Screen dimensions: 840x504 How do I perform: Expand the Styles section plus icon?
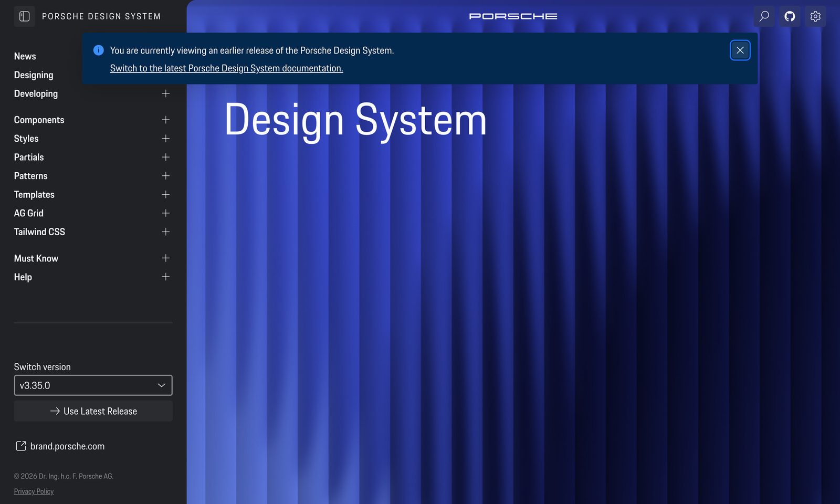pyautogui.click(x=166, y=139)
